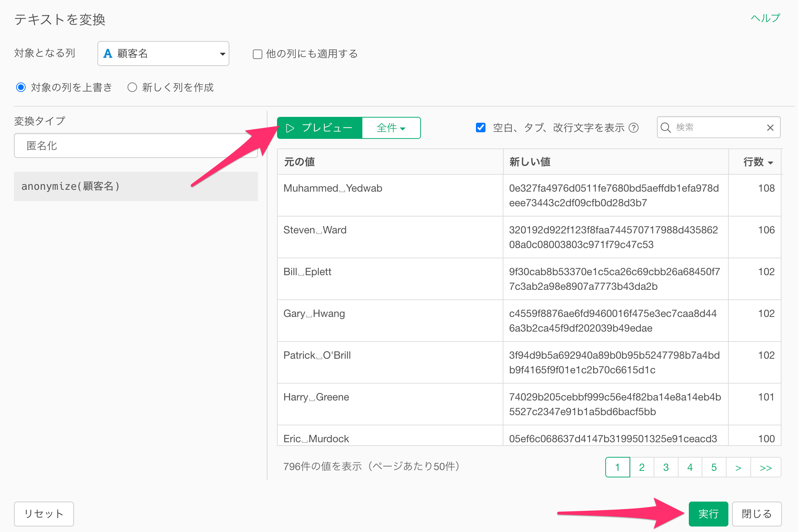
Task: Go to page 3 of results
Action: coord(666,468)
